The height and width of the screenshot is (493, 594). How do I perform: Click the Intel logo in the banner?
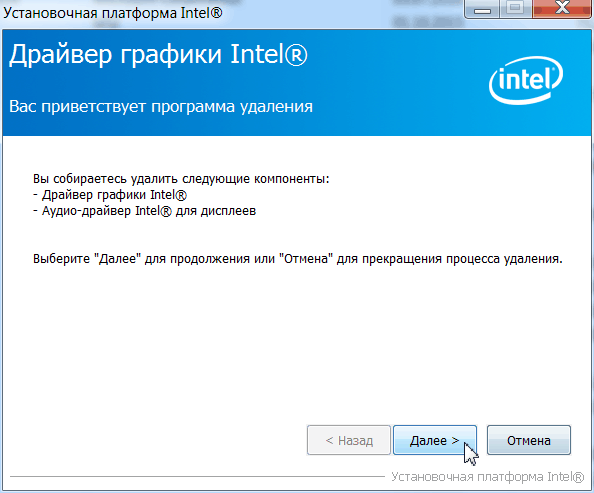pyautogui.click(x=526, y=80)
